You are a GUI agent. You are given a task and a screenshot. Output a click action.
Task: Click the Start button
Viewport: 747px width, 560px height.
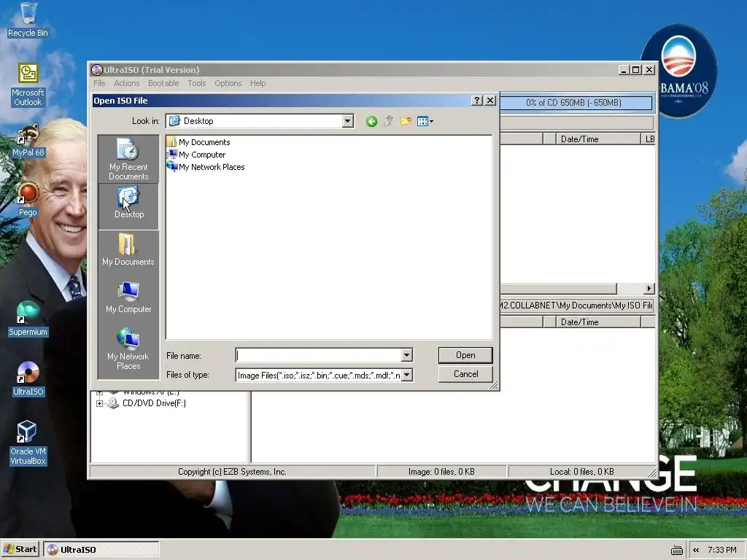pyautogui.click(x=20, y=549)
